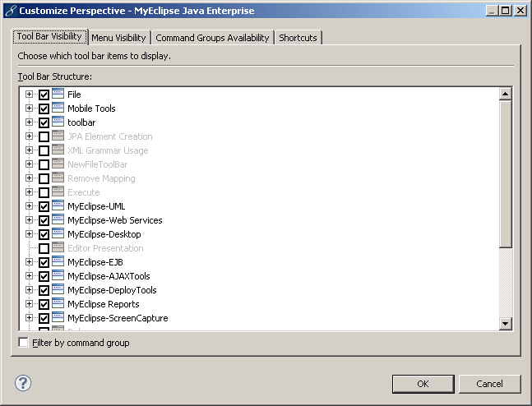The width and height of the screenshot is (532, 406).
Task: Click the greyed icon beside NewFileToolBar
Action: click(x=58, y=164)
